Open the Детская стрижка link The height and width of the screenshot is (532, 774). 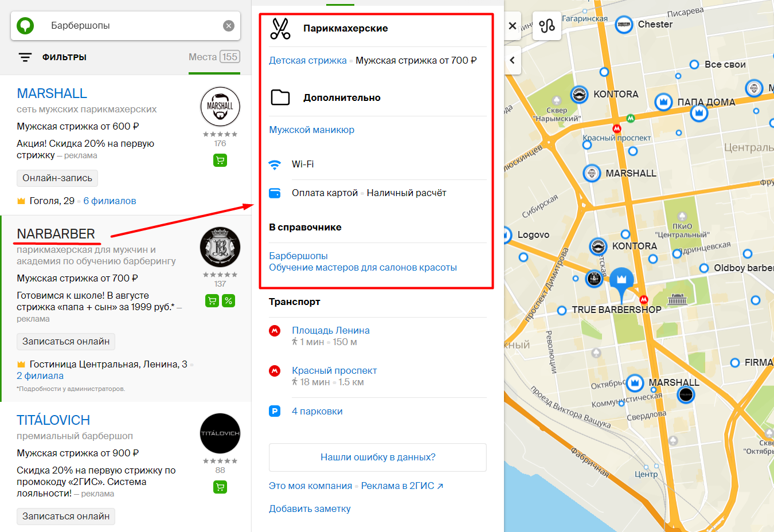(x=308, y=60)
